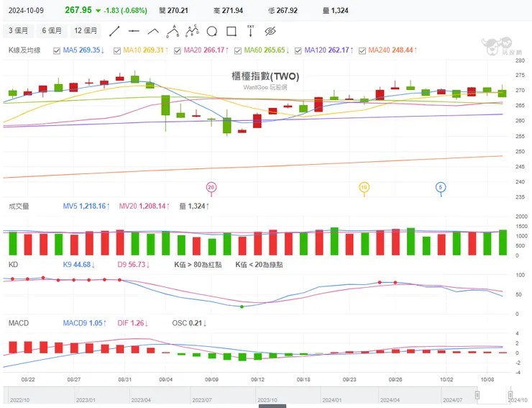Screen dimensions: 532x408
Task: Uncheck the MA240 moving average checkbox
Action: pyautogui.click(x=362, y=50)
